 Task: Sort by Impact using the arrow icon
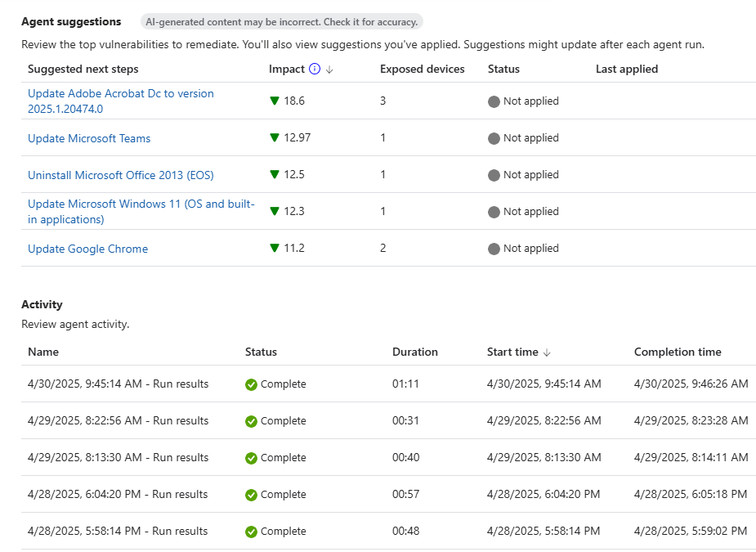329,70
